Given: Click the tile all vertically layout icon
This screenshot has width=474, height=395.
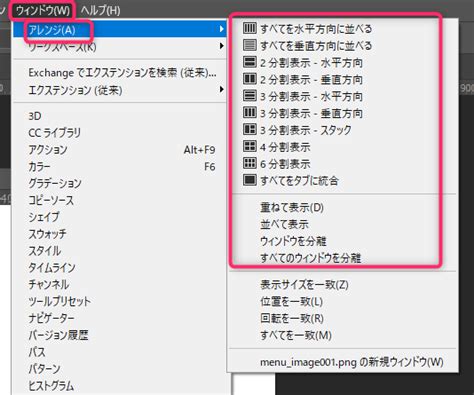Looking at the screenshot, I should click(250, 45).
